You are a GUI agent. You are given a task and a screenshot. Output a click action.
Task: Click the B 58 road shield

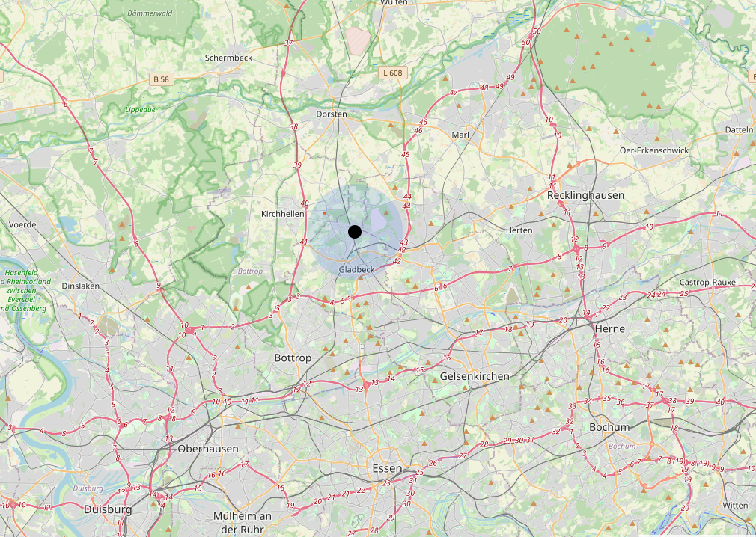click(161, 79)
